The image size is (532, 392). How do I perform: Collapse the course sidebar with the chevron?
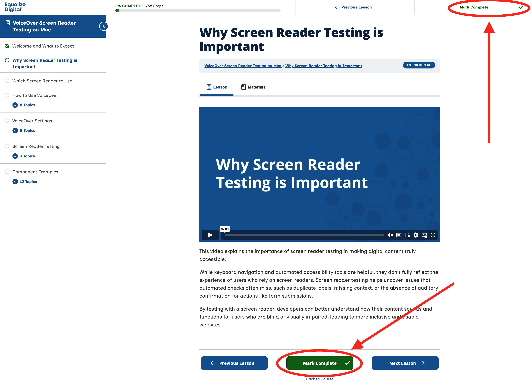coord(104,26)
